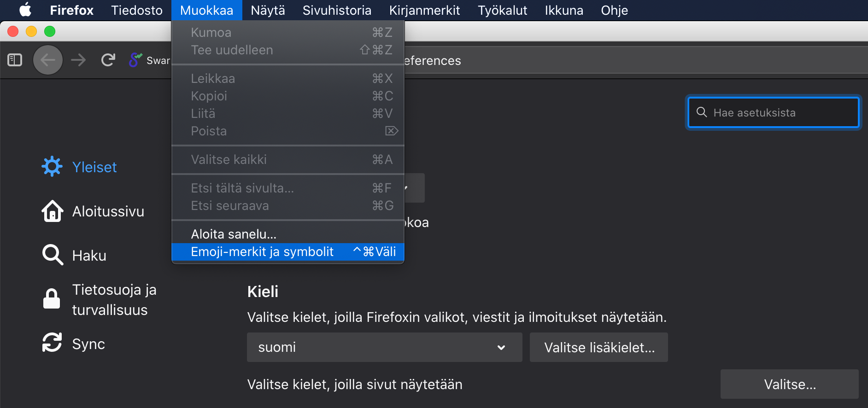This screenshot has width=868, height=408.
Task: Open the Tietosuoja lock icon
Action: 52,299
